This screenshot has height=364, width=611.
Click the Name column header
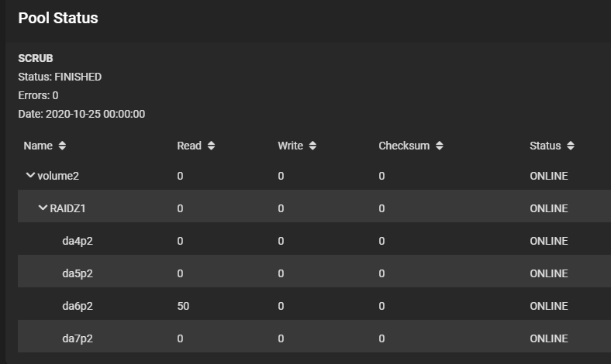pos(38,146)
